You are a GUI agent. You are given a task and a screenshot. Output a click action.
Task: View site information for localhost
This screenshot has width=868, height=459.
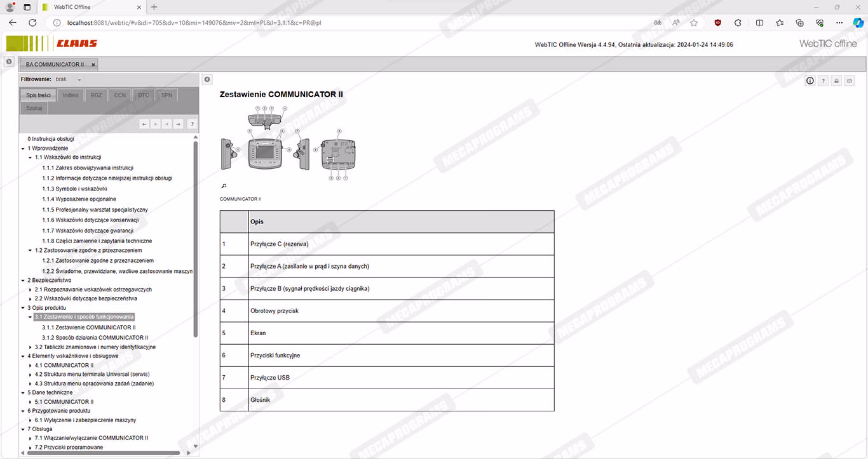click(x=57, y=22)
